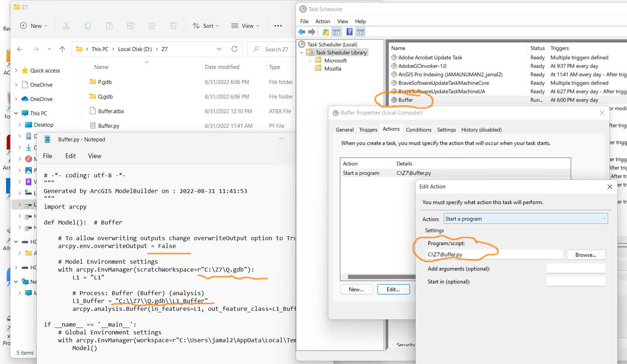Select the Videos icon in the navigation pane
This screenshot has width=627, height=364.
pos(29,182)
